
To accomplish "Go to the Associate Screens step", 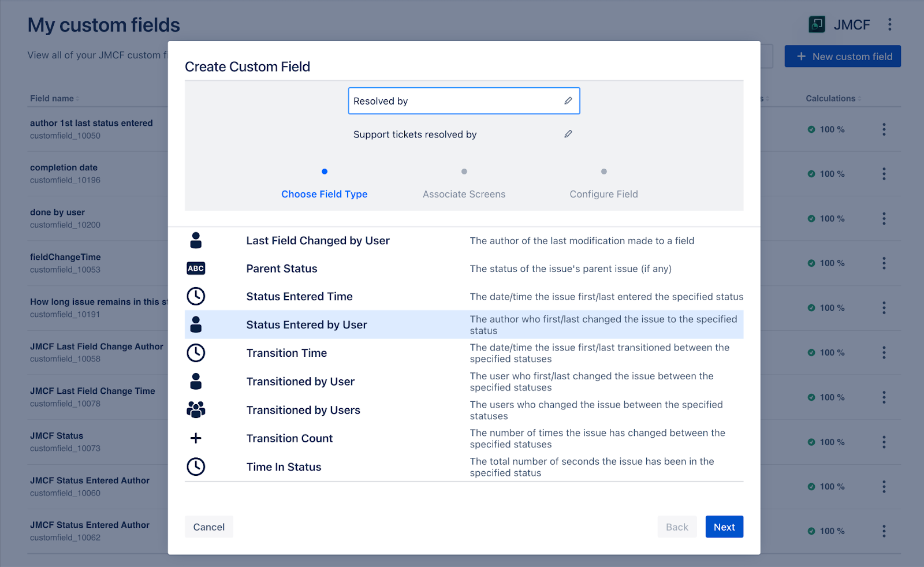I will coord(464,194).
